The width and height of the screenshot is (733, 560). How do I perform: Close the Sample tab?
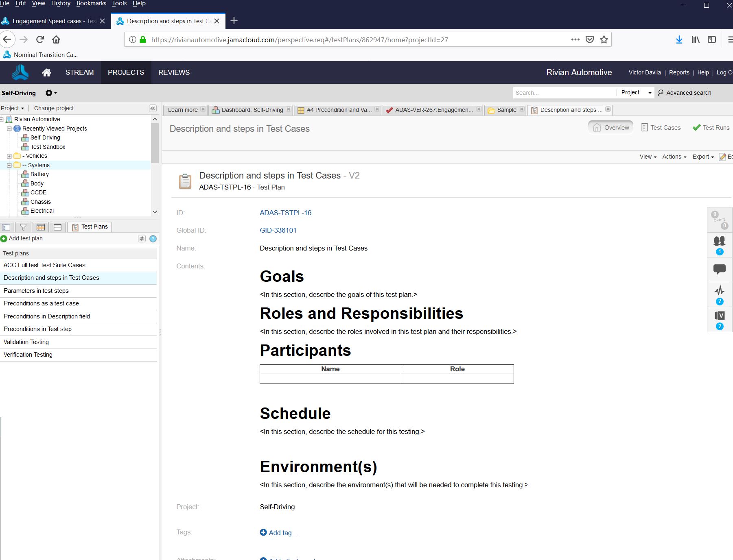(522, 109)
